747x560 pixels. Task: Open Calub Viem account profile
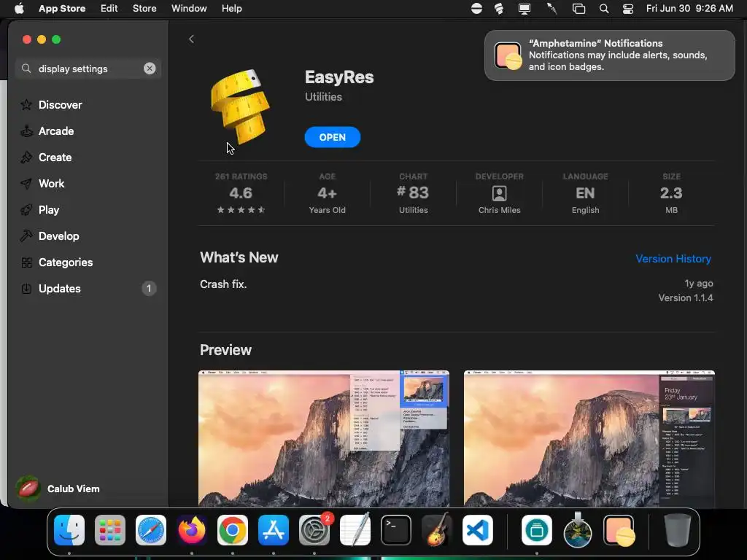[58, 489]
